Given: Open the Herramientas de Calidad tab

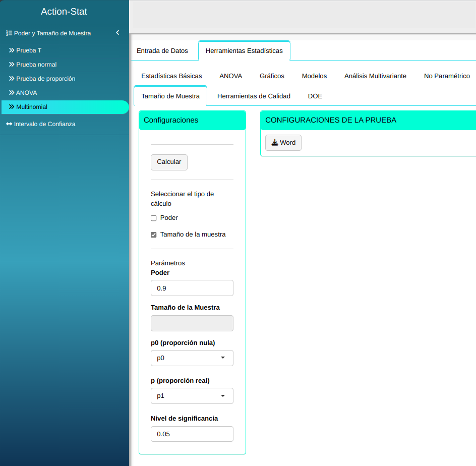Looking at the screenshot, I should pyautogui.click(x=254, y=96).
